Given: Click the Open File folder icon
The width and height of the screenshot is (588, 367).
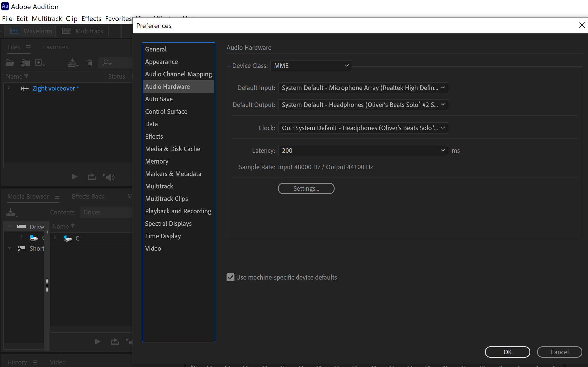Looking at the screenshot, I should click(10, 63).
